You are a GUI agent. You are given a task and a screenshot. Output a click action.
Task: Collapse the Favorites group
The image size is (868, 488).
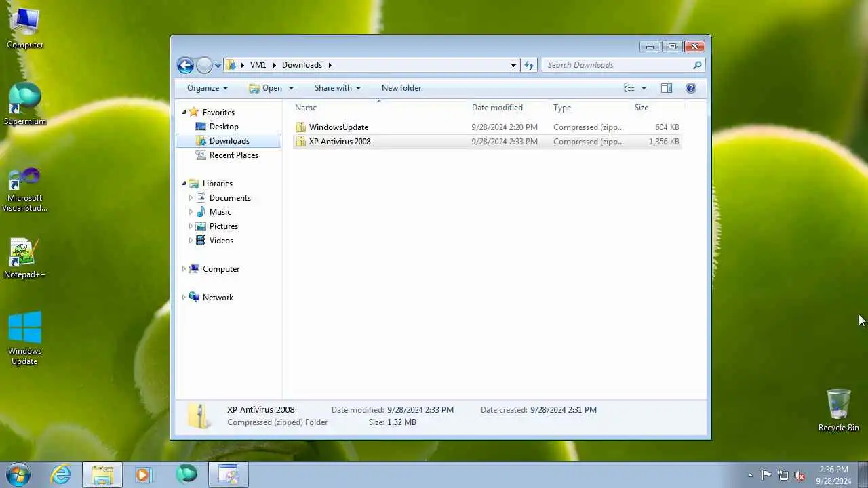tap(184, 113)
